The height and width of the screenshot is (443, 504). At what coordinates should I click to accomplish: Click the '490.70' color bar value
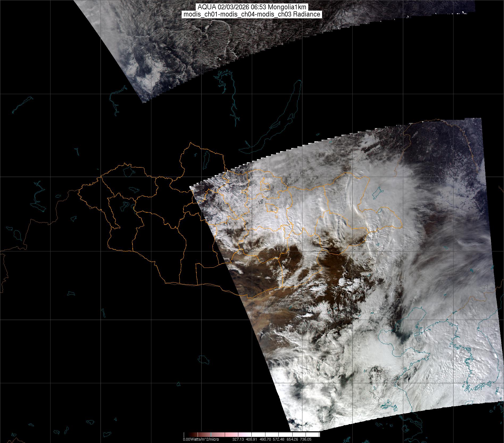[x=265, y=440]
